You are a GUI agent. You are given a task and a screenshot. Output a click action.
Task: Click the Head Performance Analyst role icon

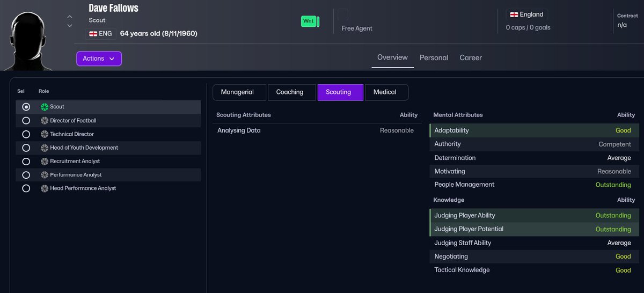[x=45, y=188]
